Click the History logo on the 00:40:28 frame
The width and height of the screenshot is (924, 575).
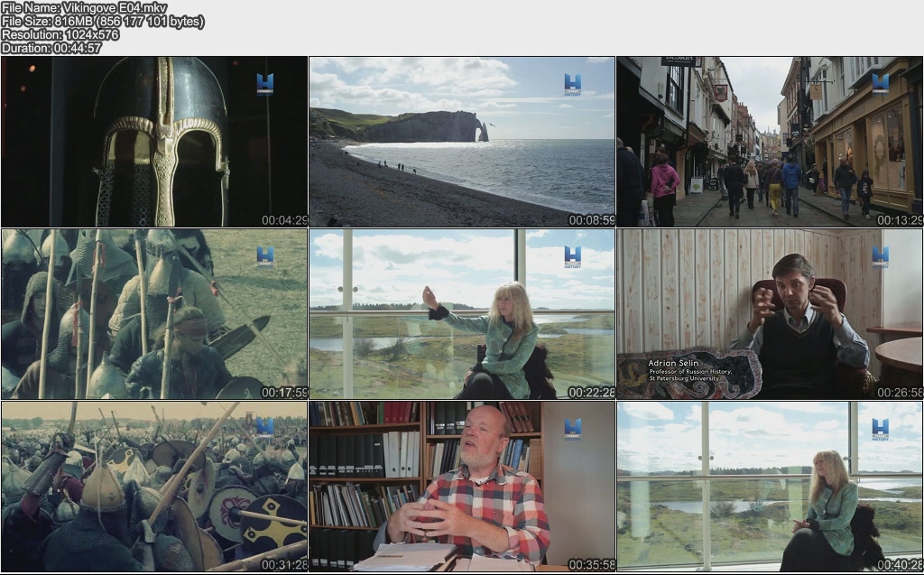pyautogui.click(x=880, y=429)
